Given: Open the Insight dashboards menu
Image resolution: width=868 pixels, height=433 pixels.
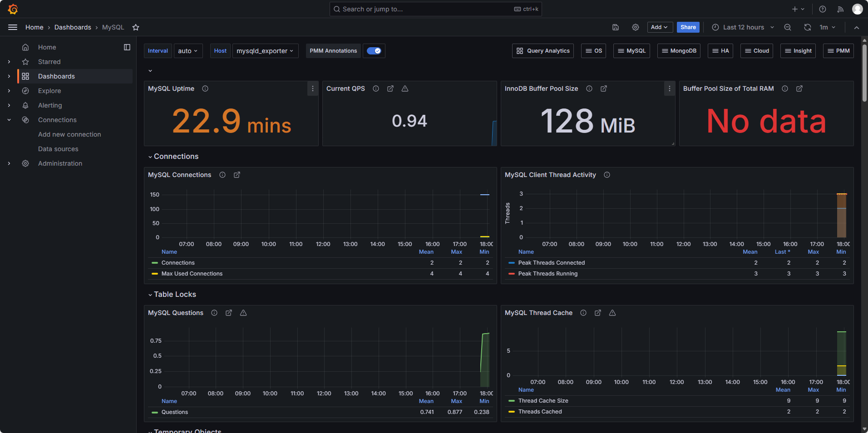Looking at the screenshot, I should pos(798,51).
